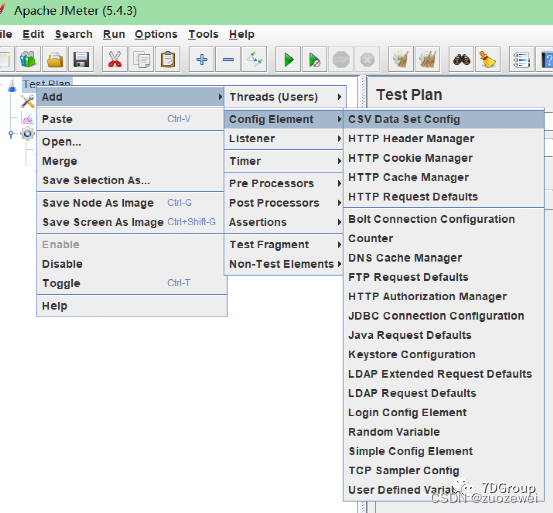Image resolution: width=553 pixels, height=513 pixels.
Task: Click the Toggle enable/disable toolbar icon
Action: [x=254, y=59]
